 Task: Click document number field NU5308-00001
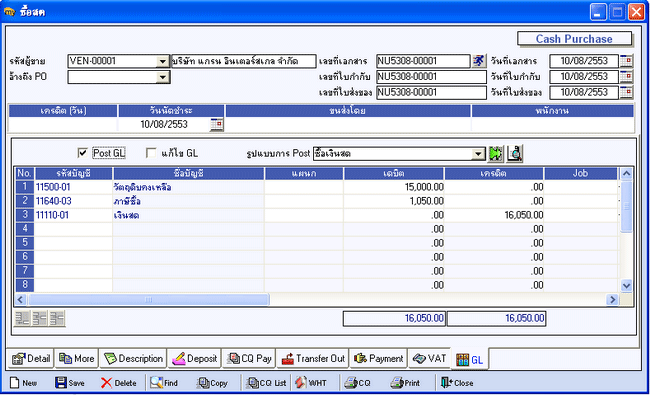click(423, 61)
